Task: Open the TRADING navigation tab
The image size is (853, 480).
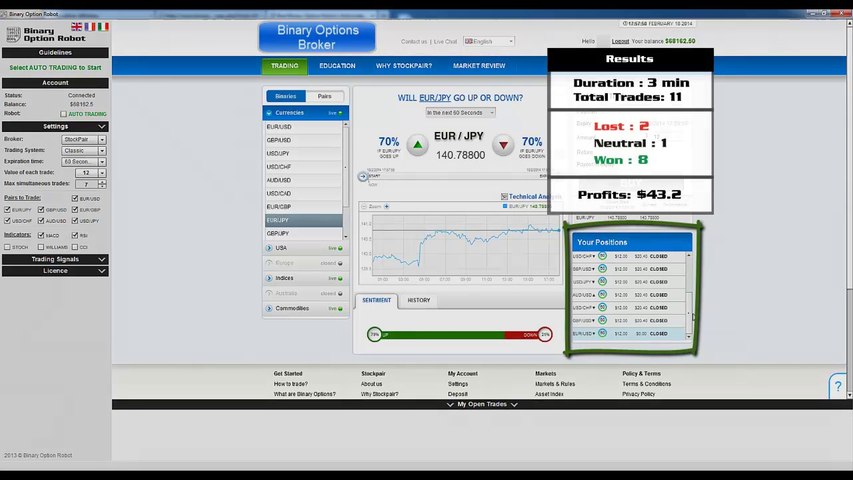Action: (285, 66)
